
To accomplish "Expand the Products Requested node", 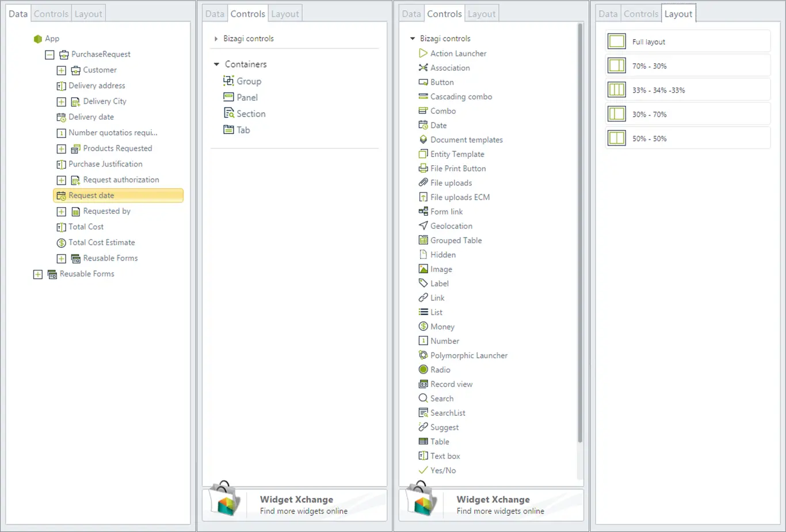I will coord(61,149).
